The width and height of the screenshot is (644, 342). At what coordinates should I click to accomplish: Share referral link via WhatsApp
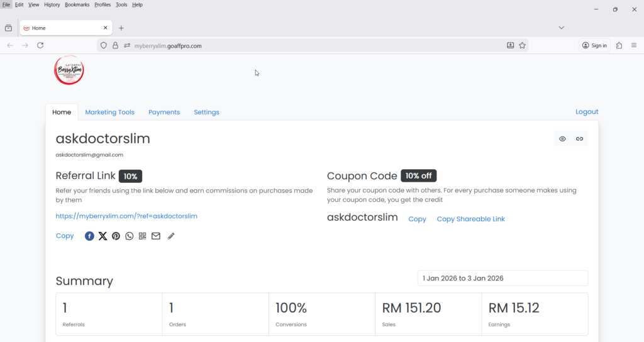(129, 236)
